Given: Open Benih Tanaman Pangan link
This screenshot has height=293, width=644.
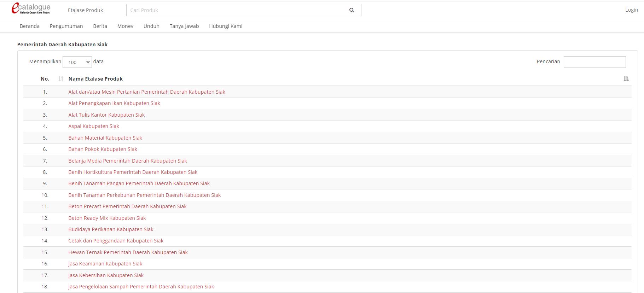Looking at the screenshot, I should click(x=139, y=183).
